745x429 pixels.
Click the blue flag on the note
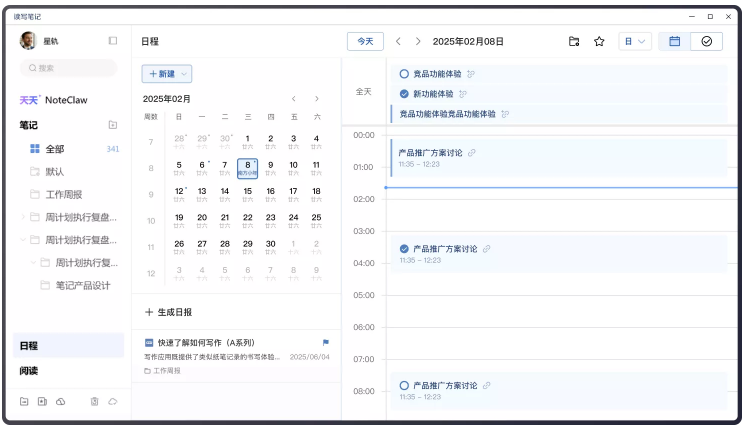[x=325, y=343]
